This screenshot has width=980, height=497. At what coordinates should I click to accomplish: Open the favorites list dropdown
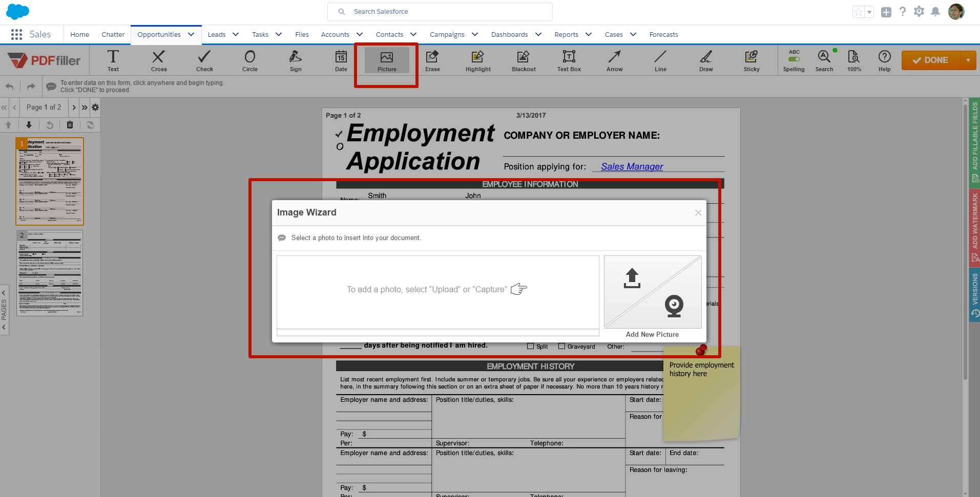869,12
